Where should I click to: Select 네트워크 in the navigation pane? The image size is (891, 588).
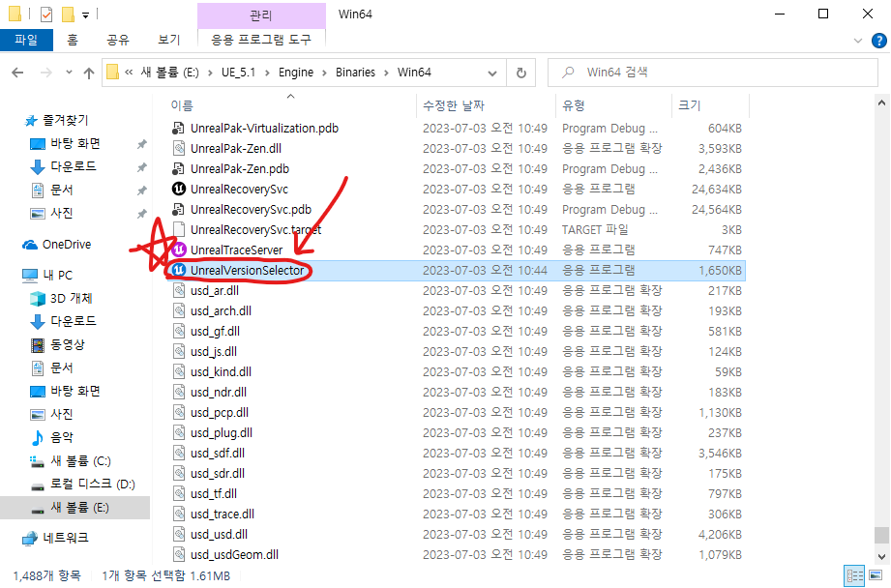pyautogui.click(x=56, y=538)
